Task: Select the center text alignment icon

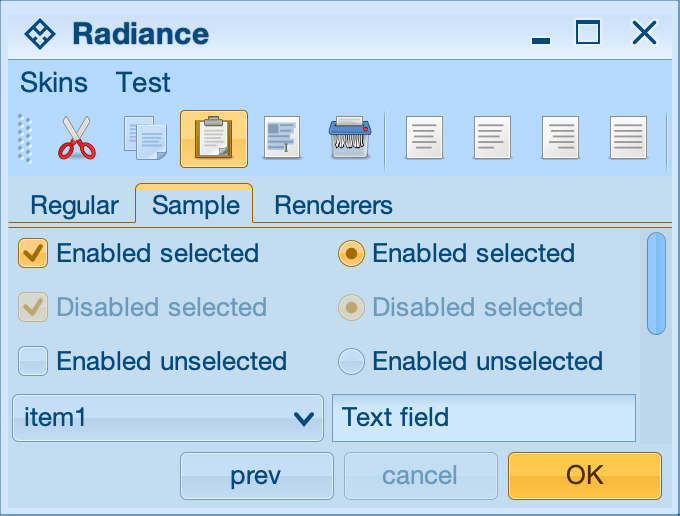Action: 492,138
